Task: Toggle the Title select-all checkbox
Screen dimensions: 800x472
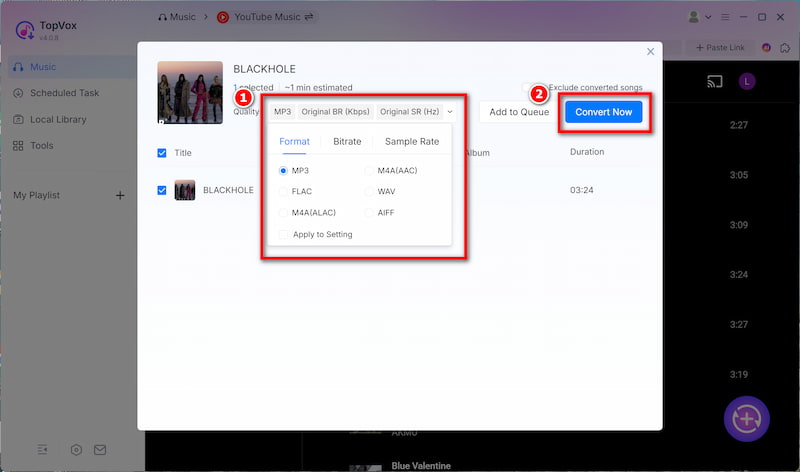Action: (162, 153)
